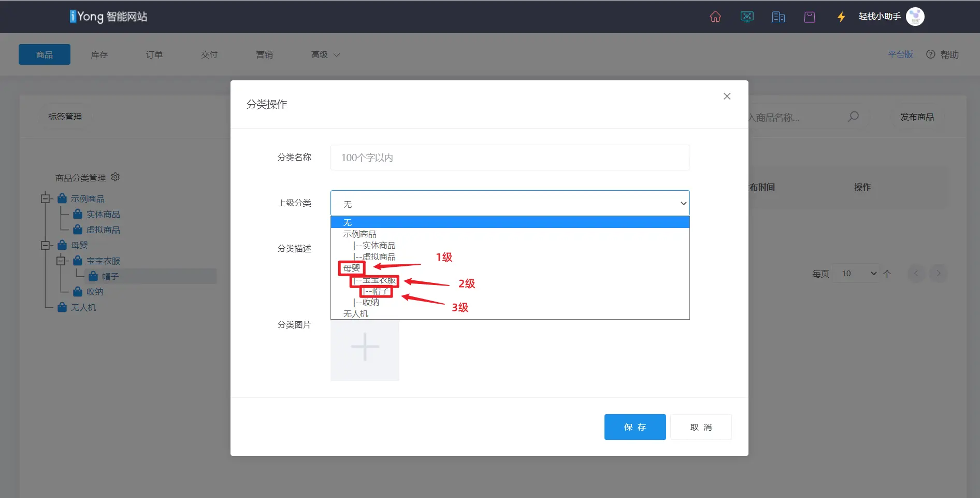Open the 每页 page size selector
The height and width of the screenshot is (498, 980).
[858, 274]
